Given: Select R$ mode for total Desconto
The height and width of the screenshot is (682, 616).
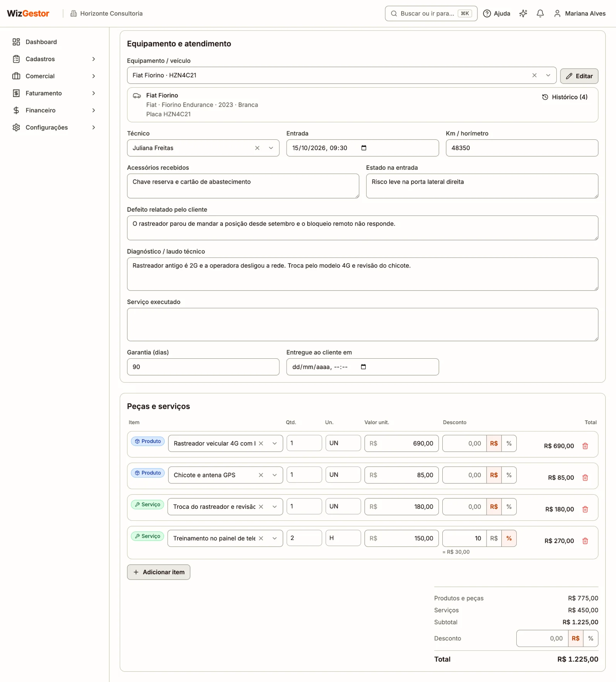Looking at the screenshot, I should pos(576,638).
